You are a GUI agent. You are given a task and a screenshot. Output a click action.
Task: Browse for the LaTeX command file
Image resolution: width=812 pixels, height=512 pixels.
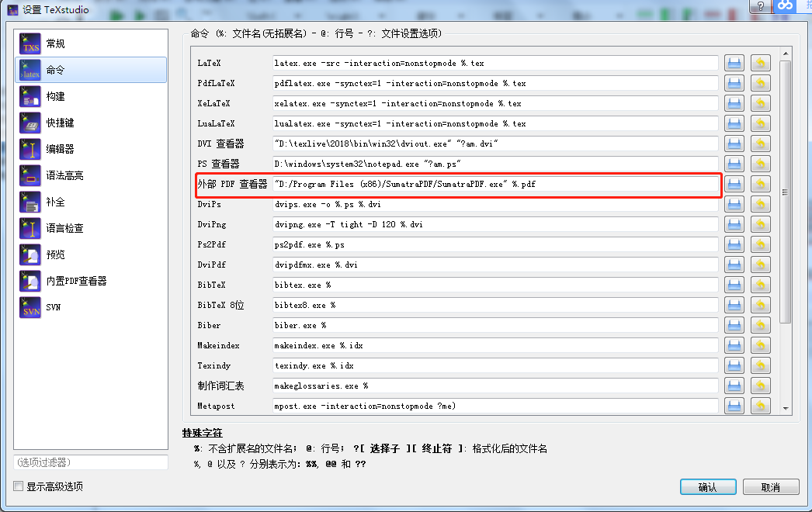[x=734, y=63]
